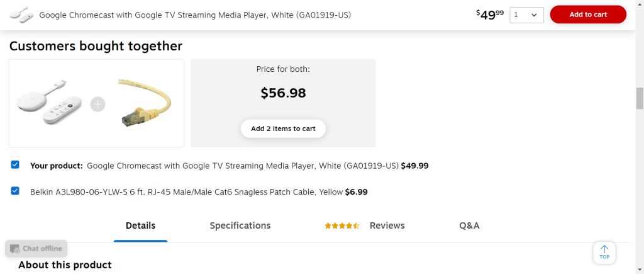644x274 pixels.
Task: Click the yellow Belkin patch cable image
Action: [x=144, y=103]
